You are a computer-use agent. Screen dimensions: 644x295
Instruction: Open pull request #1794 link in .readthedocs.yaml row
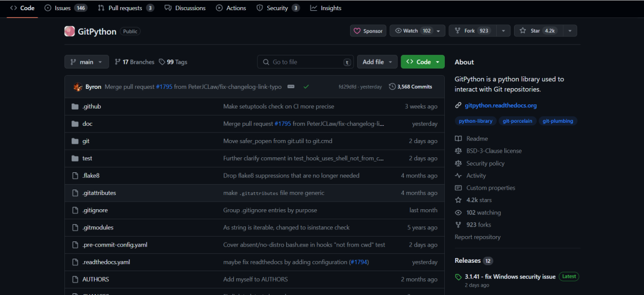[359, 262]
